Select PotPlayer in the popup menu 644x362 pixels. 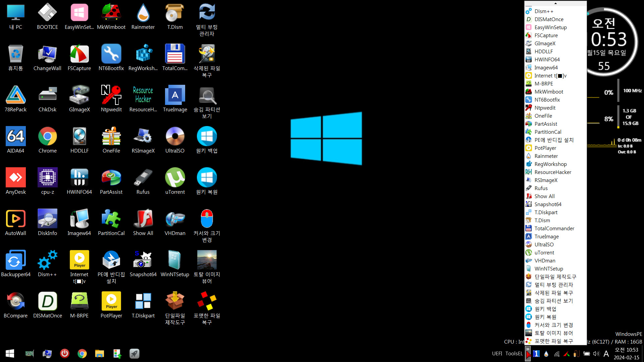coord(555,148)
